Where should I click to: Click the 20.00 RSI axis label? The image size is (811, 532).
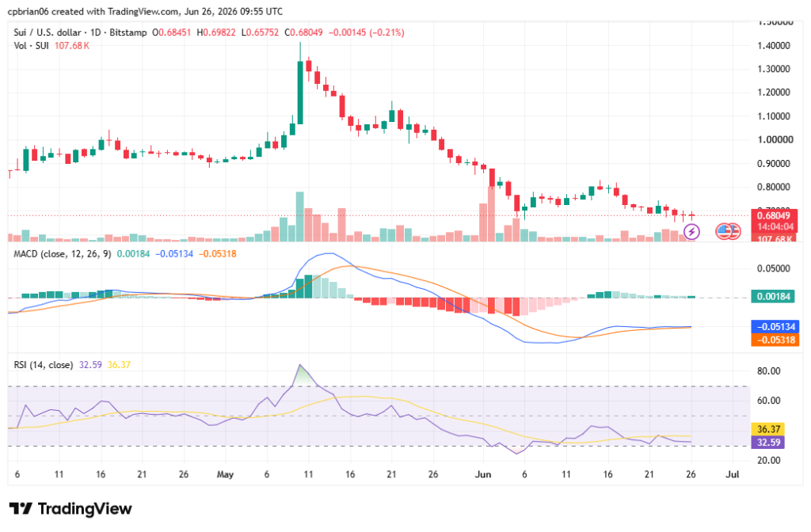coord(768,461)
